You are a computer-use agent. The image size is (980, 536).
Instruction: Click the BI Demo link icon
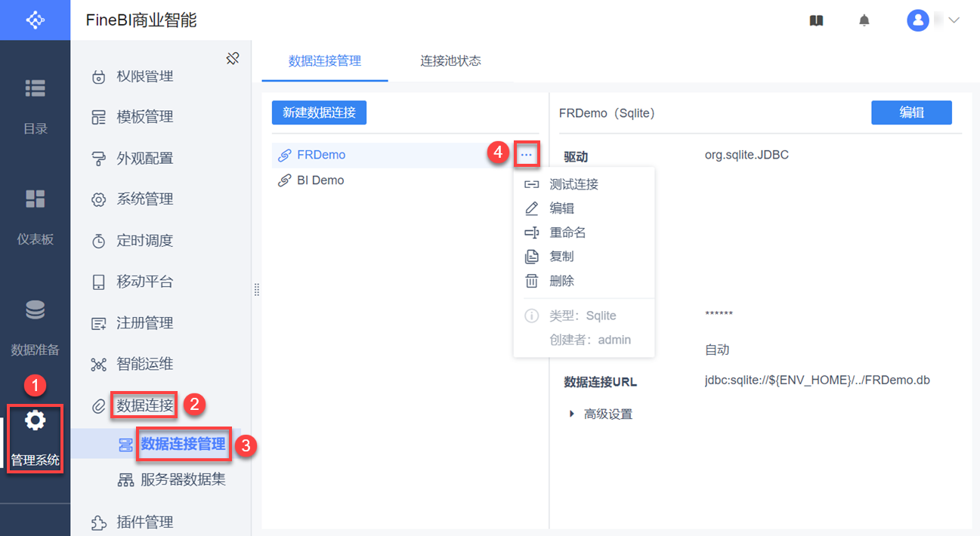pyautogui.click(x=284, y=181)
